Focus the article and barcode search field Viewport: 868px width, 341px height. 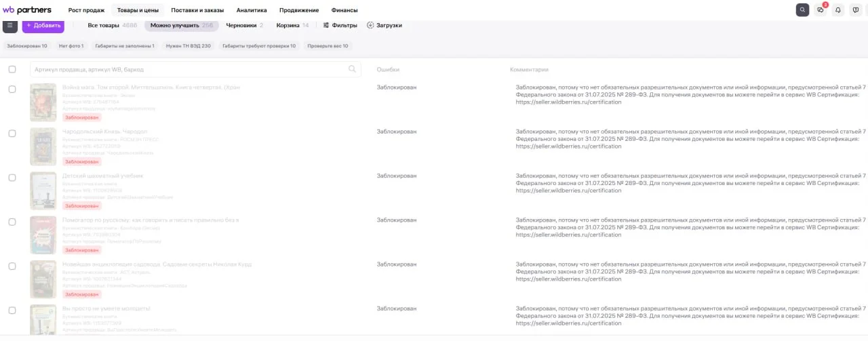point(195,69)
